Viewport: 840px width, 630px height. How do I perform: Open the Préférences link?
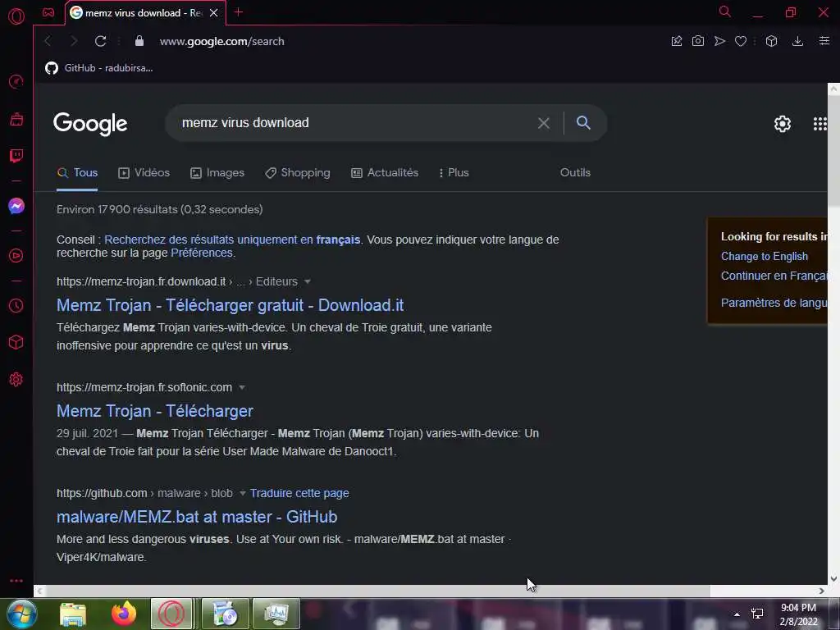pyautogui.click(x=202, y=253)
